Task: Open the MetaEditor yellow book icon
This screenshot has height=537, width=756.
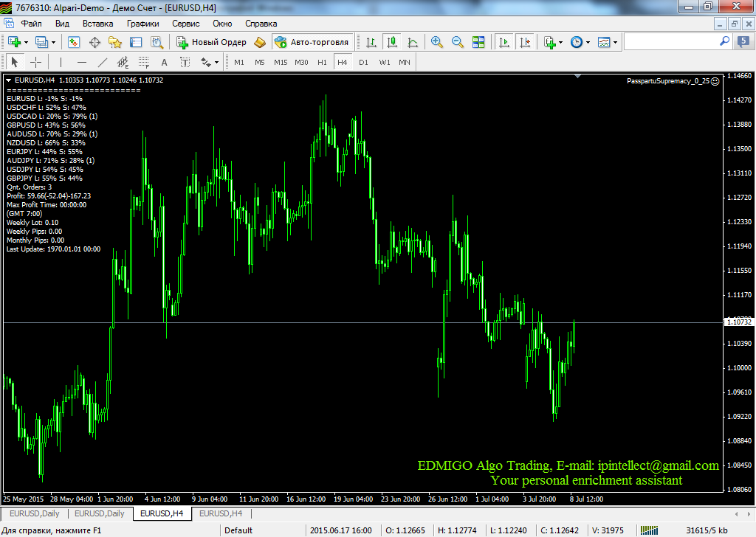Action: (260, 42)
